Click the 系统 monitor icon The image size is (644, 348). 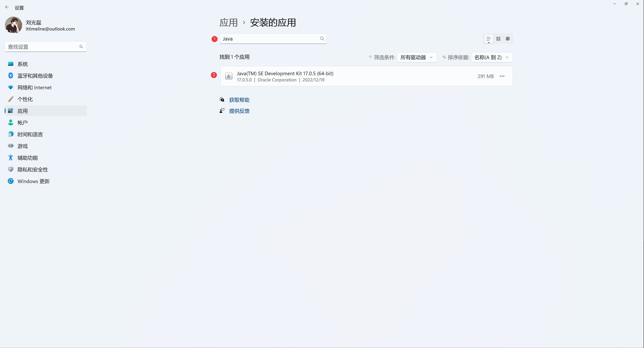(11, 64)
